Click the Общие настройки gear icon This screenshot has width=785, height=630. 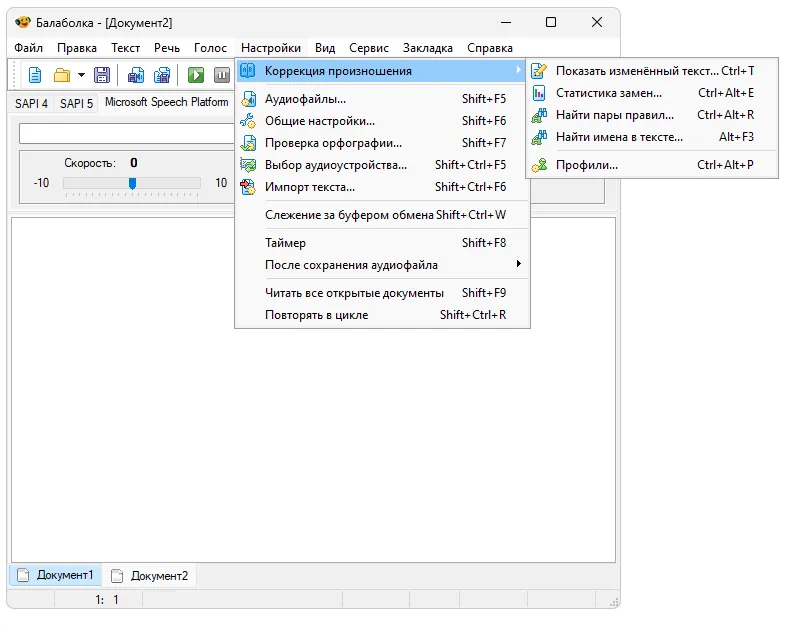coord(248,121)
